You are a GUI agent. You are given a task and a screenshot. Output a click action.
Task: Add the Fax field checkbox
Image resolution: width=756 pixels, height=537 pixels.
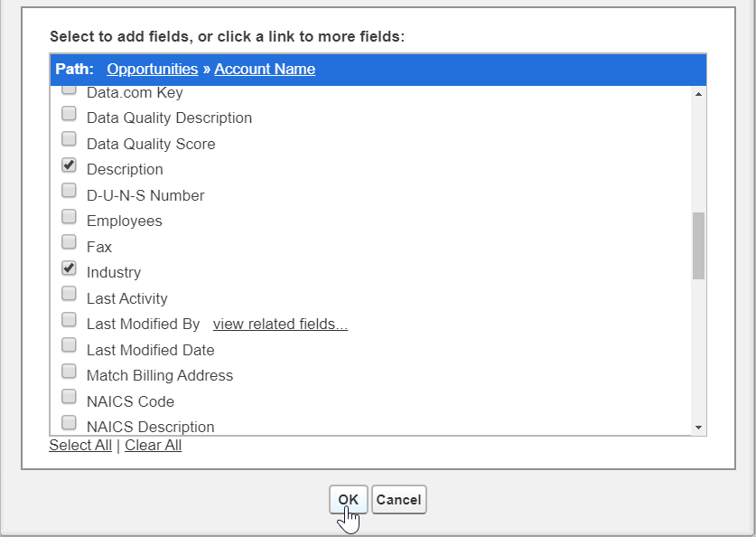tap(69, 242)
